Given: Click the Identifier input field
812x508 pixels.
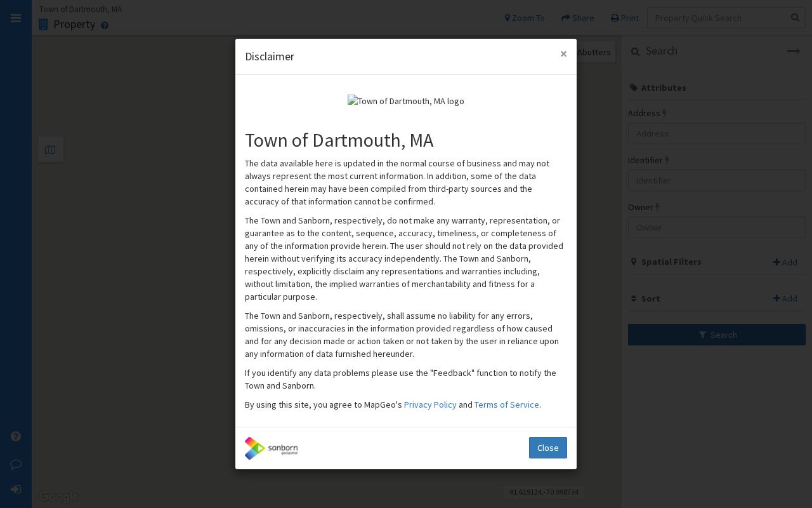Looking at the screenshot, I should coord(717,180).
